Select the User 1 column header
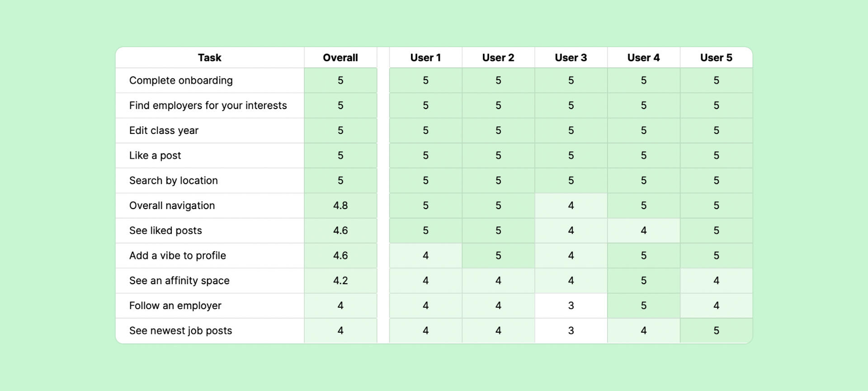This screenshot has height=391, width=868. pos(425,58)
